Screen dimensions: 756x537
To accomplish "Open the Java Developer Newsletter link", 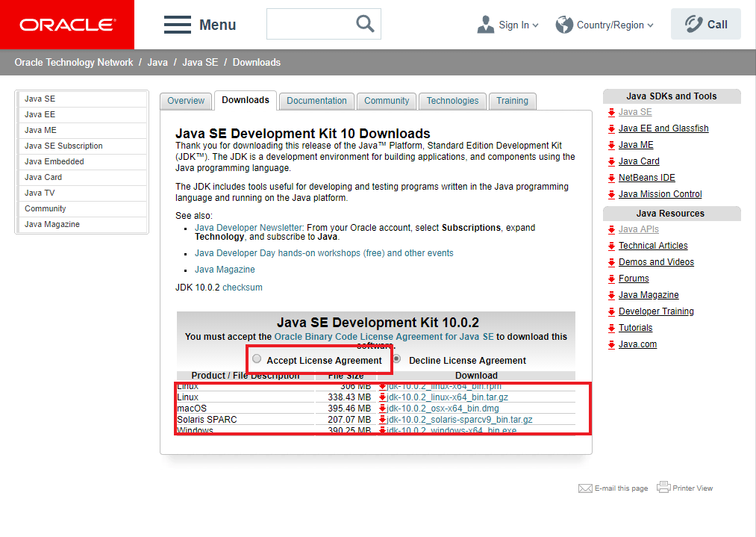I will point(249,228).
